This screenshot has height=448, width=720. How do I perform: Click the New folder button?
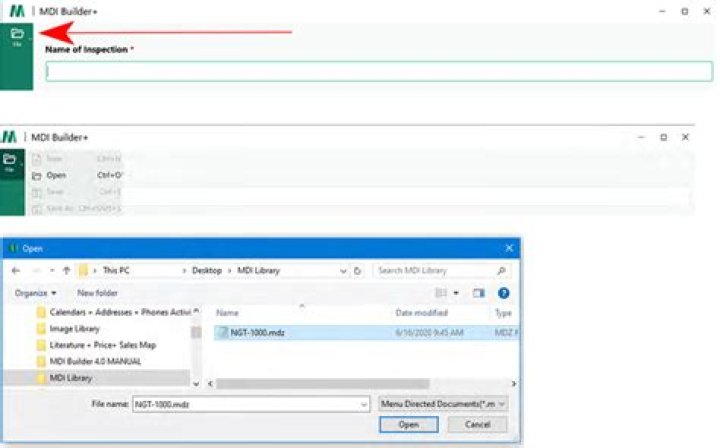click(97, 293)
